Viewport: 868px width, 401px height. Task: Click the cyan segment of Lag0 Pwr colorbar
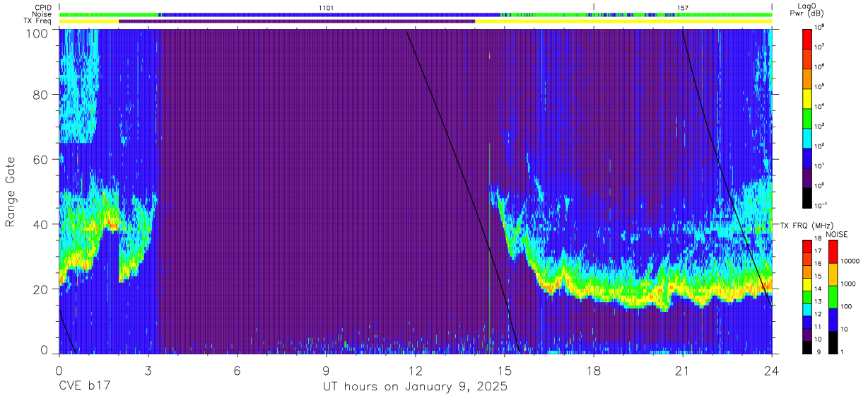(x=807, y=137)
